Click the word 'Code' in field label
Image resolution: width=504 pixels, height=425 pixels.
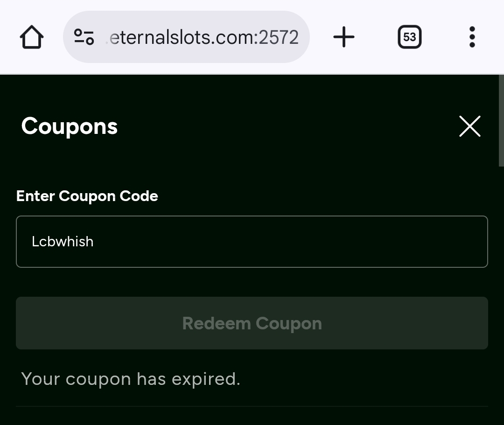pos(139,196)
